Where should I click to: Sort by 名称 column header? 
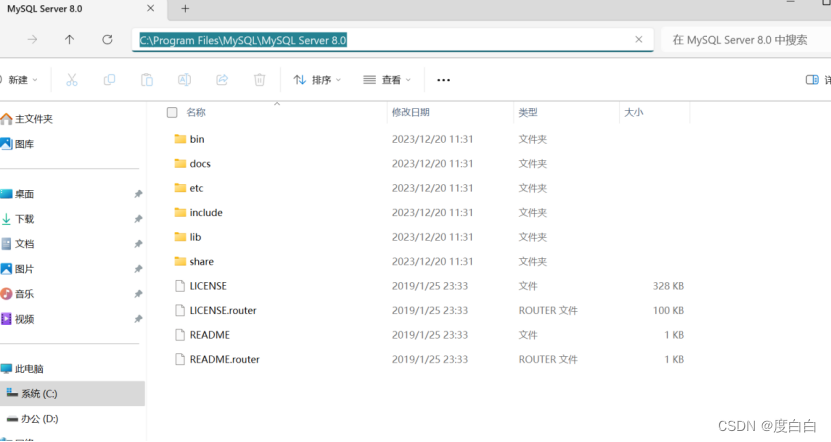[x=196, y=112]
